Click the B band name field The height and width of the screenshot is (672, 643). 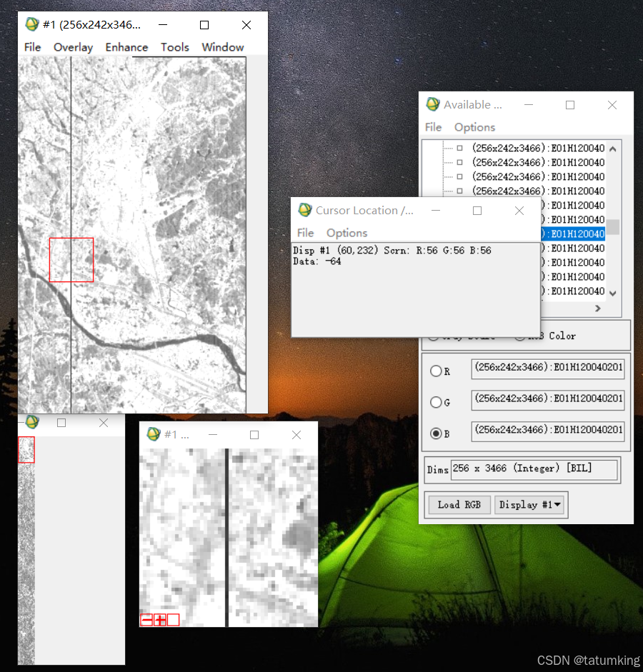coord(548,431)
